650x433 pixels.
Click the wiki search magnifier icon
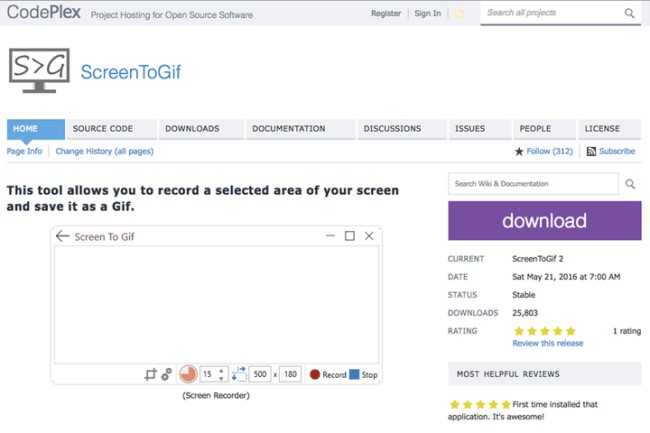coord(630,184)
